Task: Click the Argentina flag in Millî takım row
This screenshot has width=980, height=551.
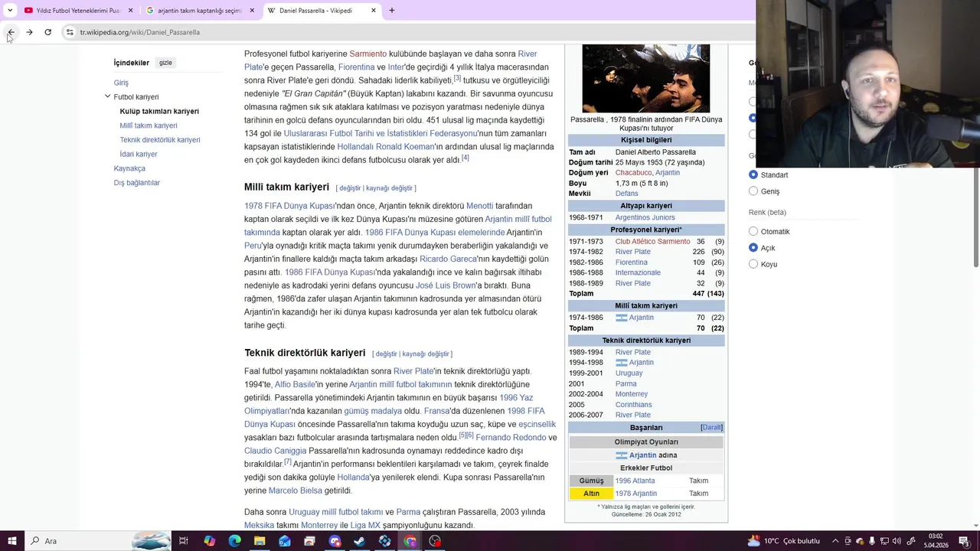Action: 622,318
